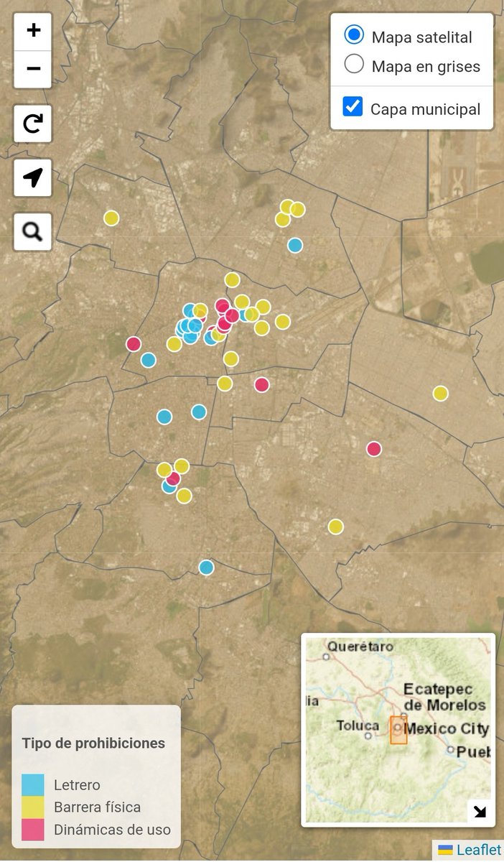Select the southernmost blue marker
The width and height of the screenshot is (504, 862).
click(207, 567)
